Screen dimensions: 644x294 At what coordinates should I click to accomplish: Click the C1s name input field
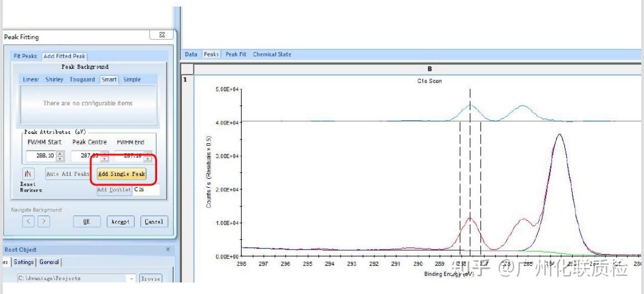pyautogui.click(x=146, y=189)
